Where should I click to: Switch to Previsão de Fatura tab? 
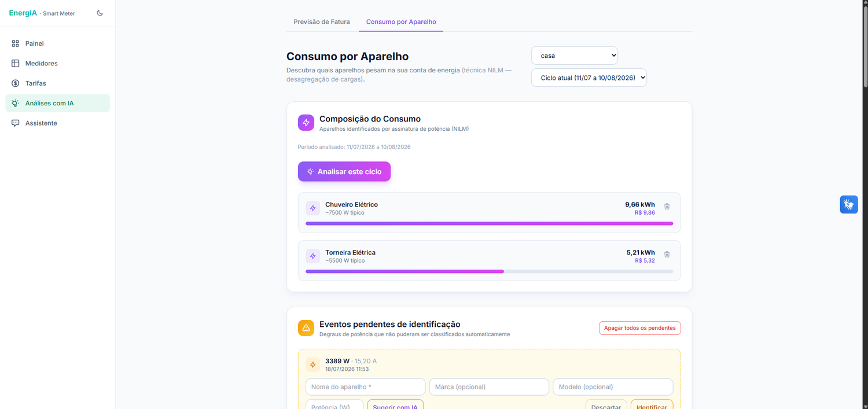point(322,22)
